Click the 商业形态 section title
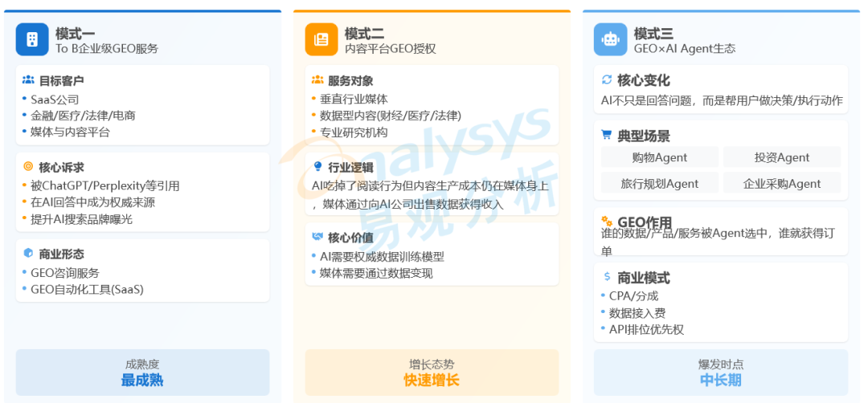This screenshot has height=403, width=868. [x=61, y=254]
